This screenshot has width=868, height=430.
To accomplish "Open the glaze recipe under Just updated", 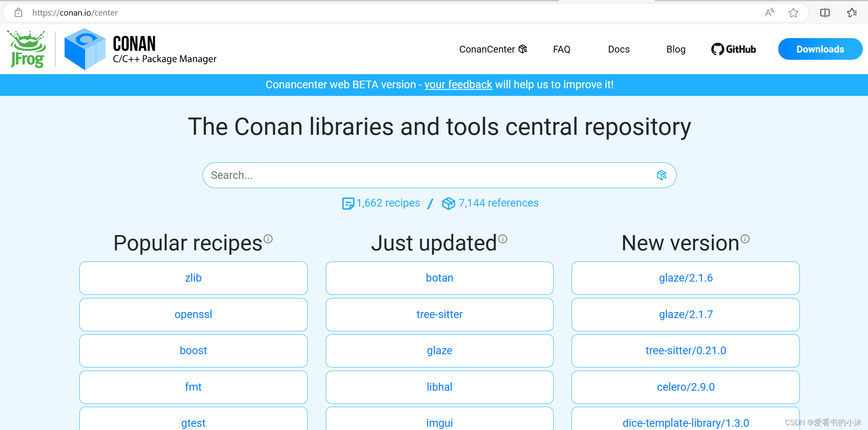I will (x=440, y=351).
